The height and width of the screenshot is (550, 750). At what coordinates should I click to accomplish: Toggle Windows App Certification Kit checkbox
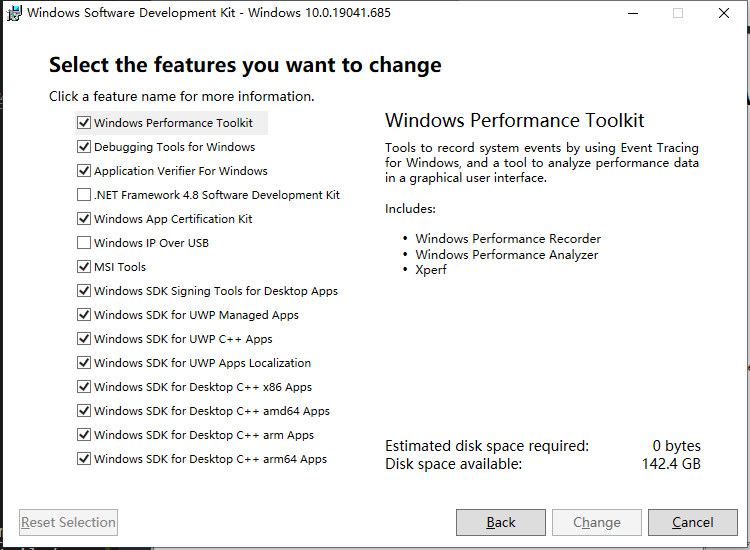click(84, 219)
